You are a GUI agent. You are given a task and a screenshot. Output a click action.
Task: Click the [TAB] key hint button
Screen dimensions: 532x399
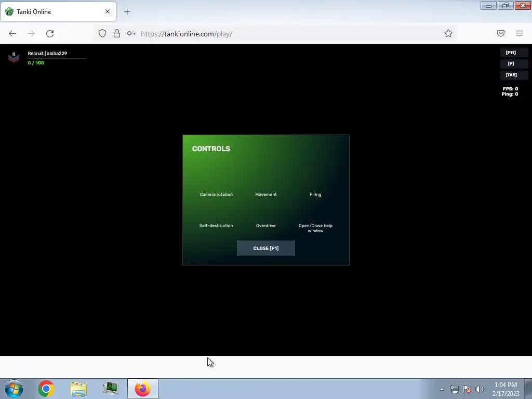(514, 75)
